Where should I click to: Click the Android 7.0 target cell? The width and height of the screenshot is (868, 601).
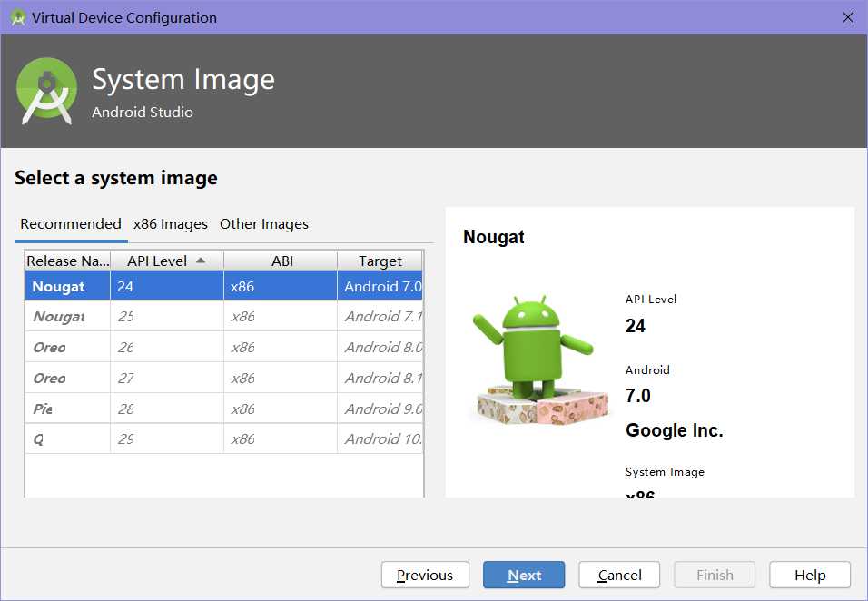point(380,286)
